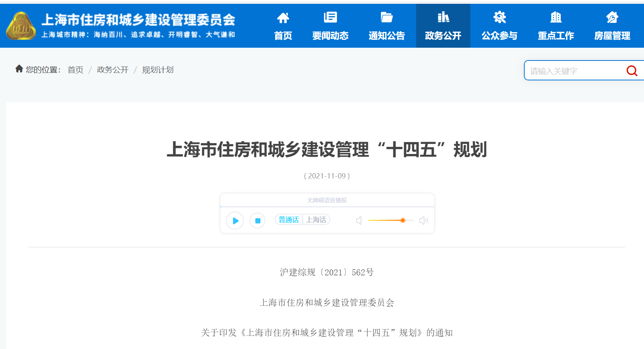Navigate to 重点工作 section
Screen dimensions: 644x349
556,26
